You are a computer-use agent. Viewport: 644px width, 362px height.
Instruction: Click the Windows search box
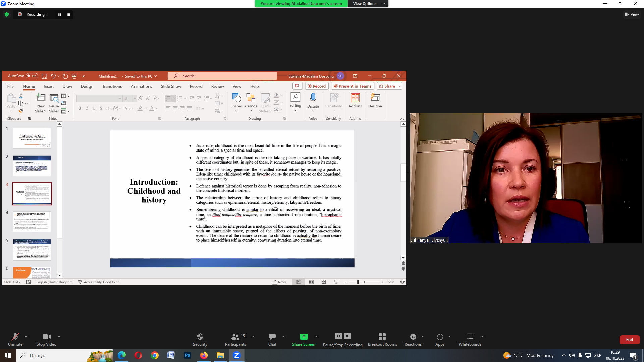54,355
